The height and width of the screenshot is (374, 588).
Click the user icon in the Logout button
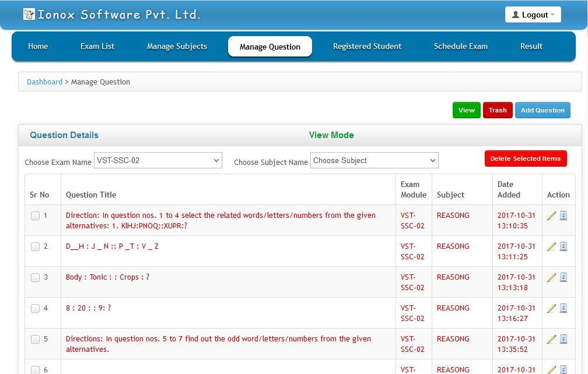click(x=517, y=14)
